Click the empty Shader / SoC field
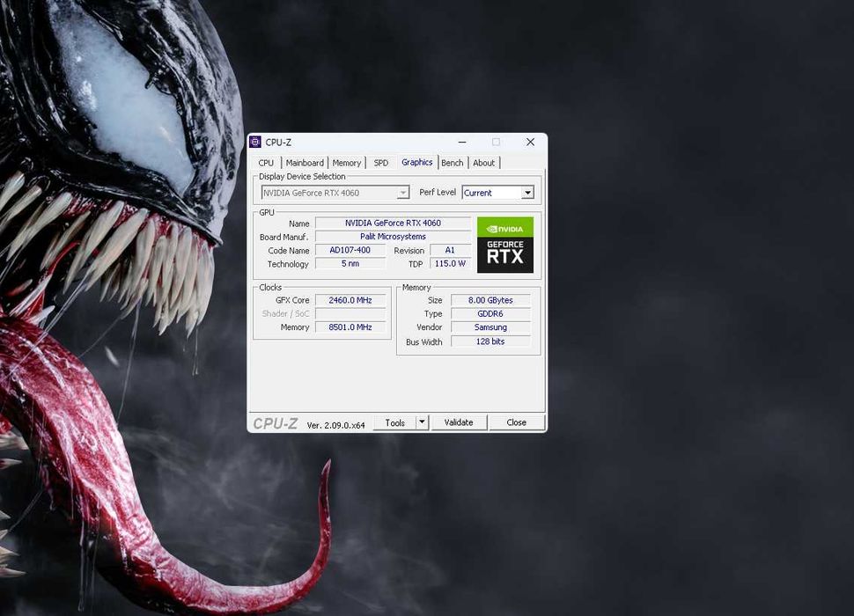The width and height of the screenshot is (854, 616). pos(350,313)
